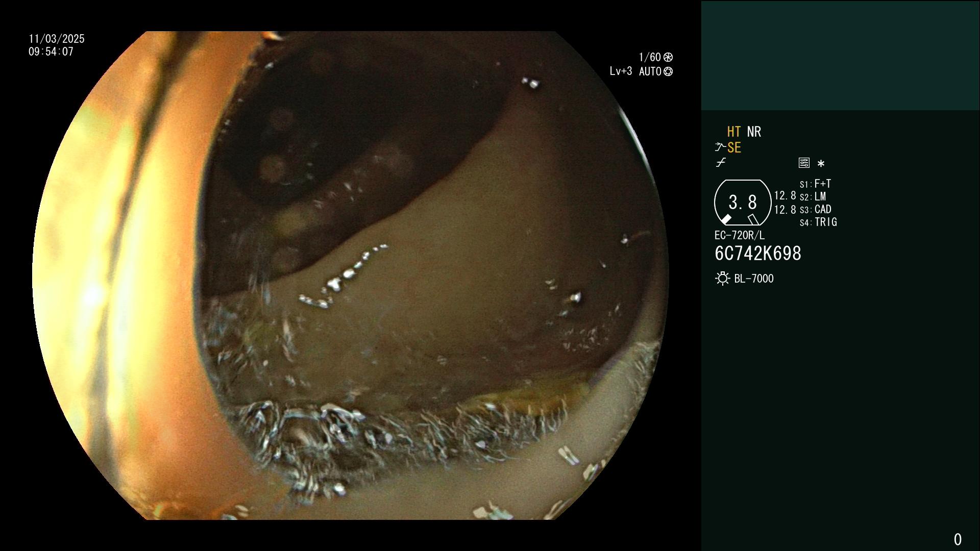Click the shutter speed icon next to 1/60
Image resolution: width=980 pixels, height=551 pixels.
click(x=668, y=57)
